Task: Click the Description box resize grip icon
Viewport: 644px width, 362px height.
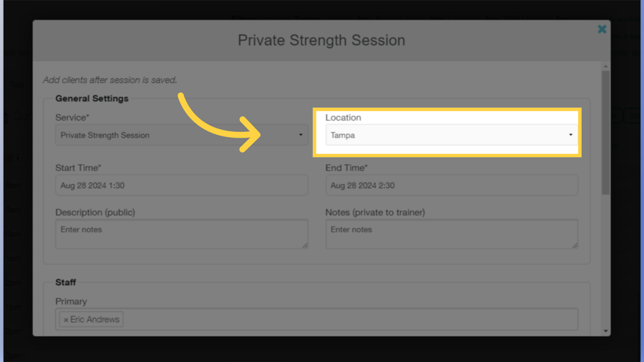Action: (305, 246)
